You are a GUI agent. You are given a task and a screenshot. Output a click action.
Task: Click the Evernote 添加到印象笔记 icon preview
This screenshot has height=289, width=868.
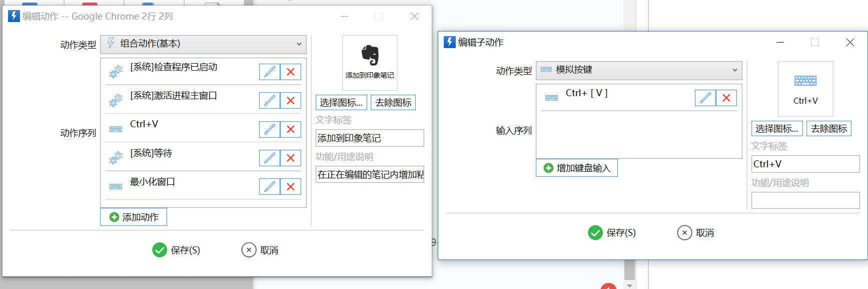point(370,63)
